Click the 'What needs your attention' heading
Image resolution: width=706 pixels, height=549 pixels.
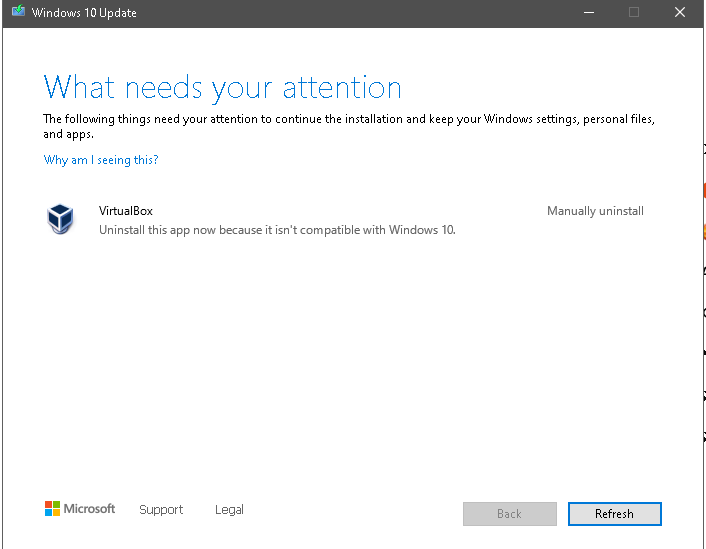(222, 88)
